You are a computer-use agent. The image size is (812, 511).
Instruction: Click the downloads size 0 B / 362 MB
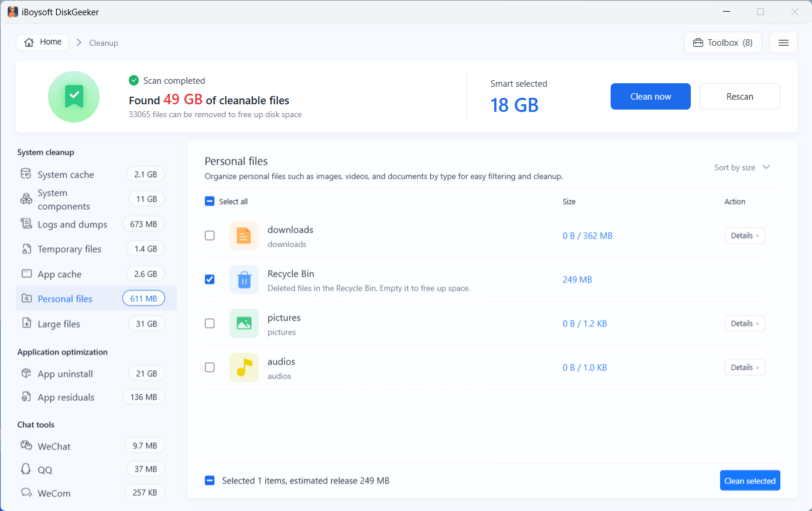pyautogui.click(x=587, y=236)
